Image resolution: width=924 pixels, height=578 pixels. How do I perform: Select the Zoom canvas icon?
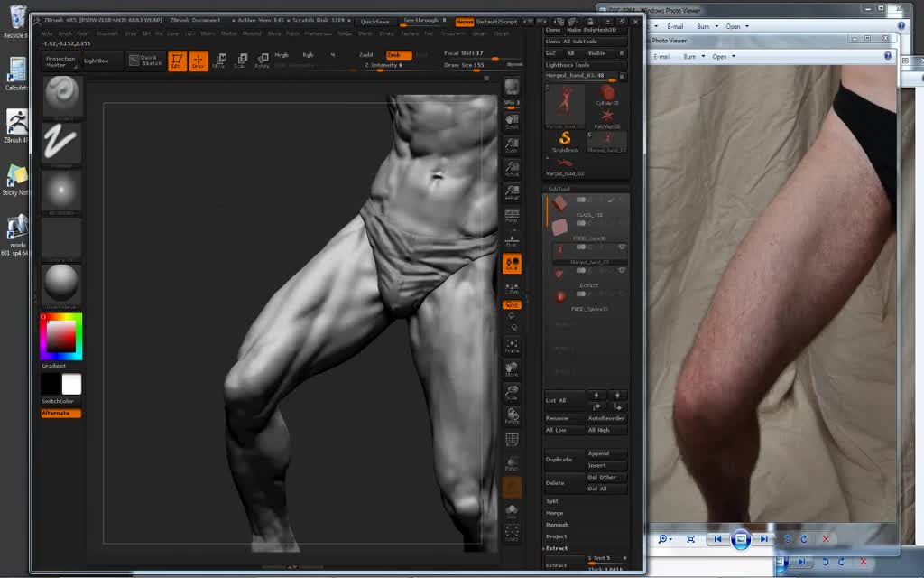pyautogui.click(x=512, y=145)
